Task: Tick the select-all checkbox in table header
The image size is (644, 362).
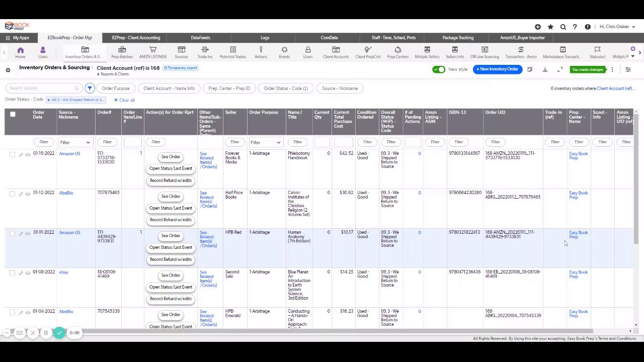Action: coord(13,114)
